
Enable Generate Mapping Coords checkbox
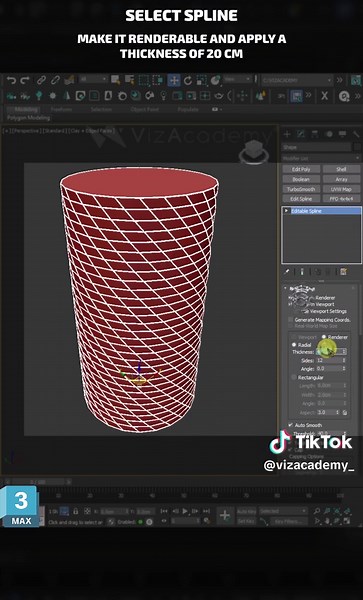point(291,320)
